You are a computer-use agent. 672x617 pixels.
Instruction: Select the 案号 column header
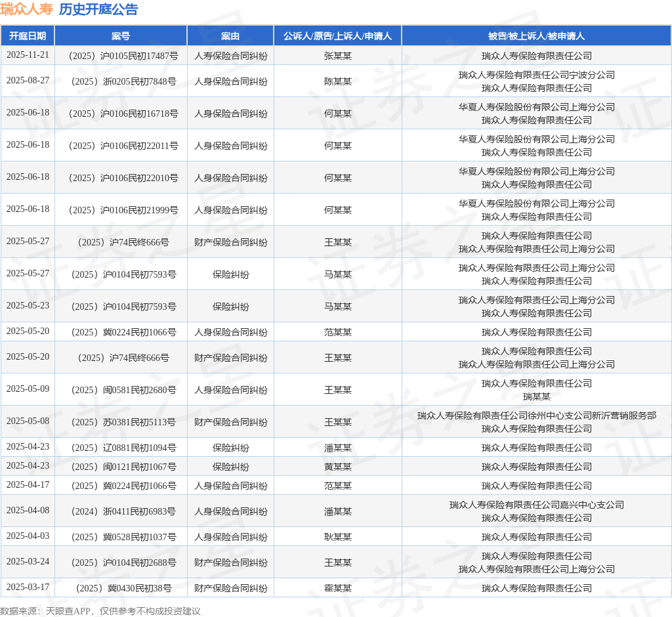[x=121, y=36]
